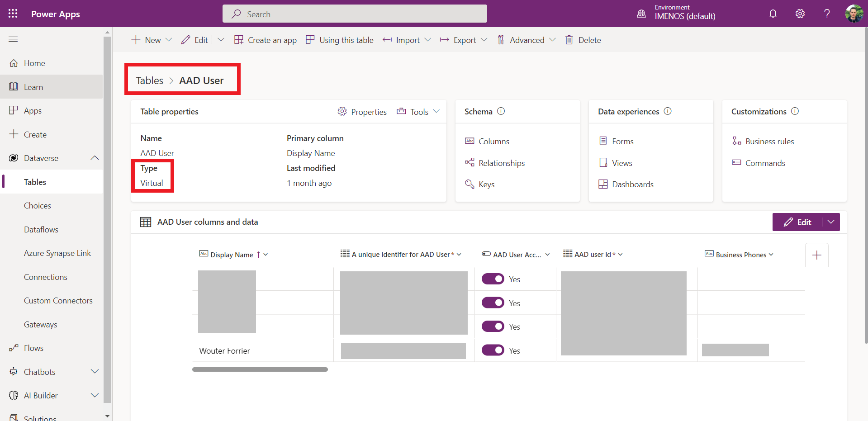868x421 pixels.
Task: Click Using this table in toolbar
Action: click(340, 40)
